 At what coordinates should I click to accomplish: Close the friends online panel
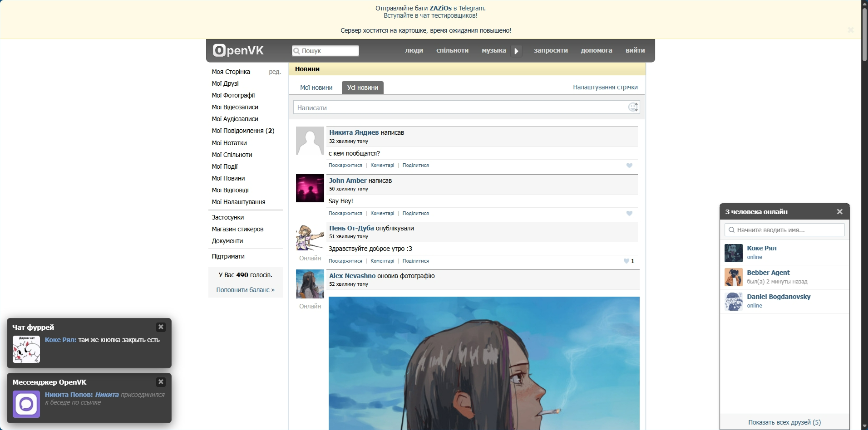click(x=839, y=212)
